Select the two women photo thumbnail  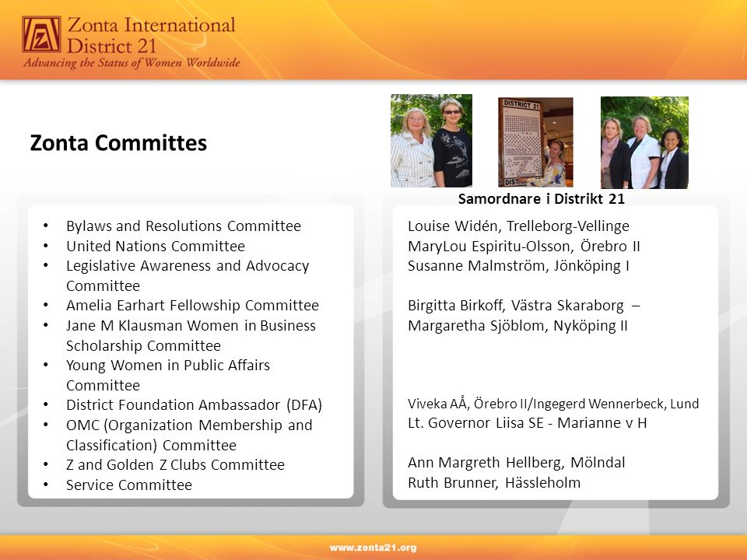[x=431, y=141]
